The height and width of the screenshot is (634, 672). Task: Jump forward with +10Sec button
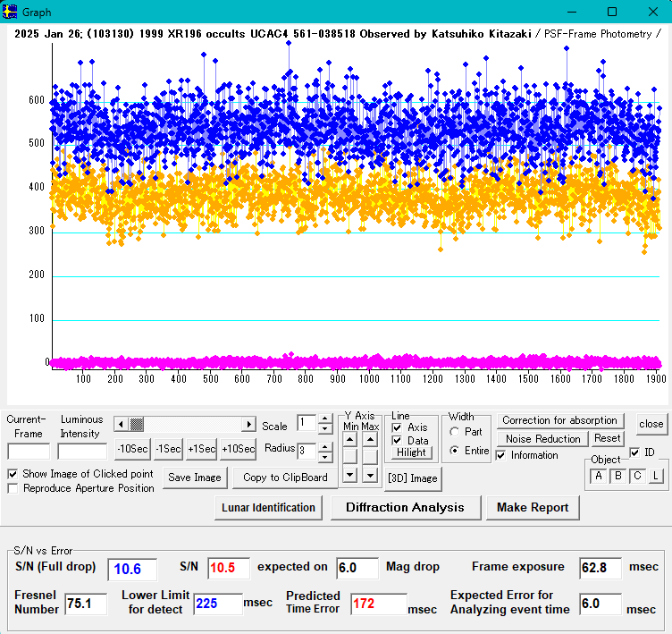click(238, 449)
